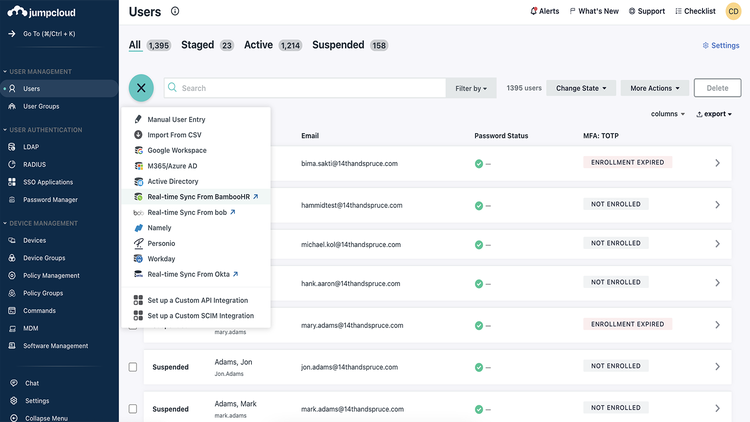Select Workday import option

[196, 259]
